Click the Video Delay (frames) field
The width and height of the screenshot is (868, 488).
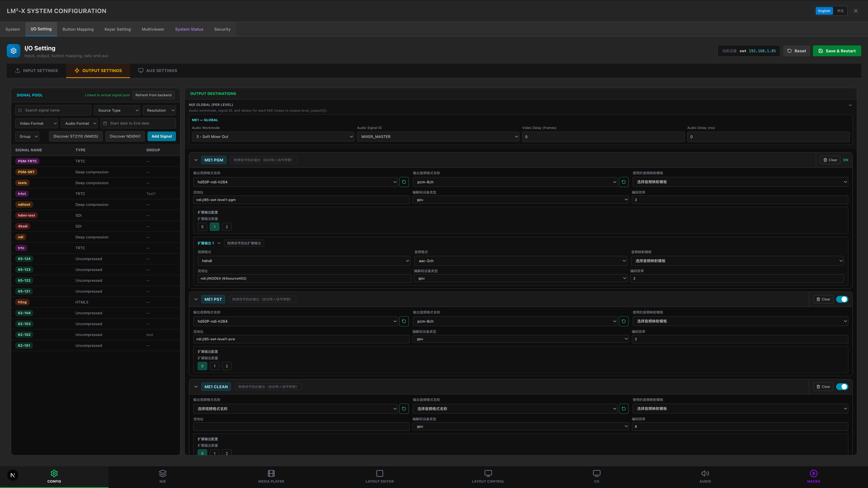tap(603, 137)
